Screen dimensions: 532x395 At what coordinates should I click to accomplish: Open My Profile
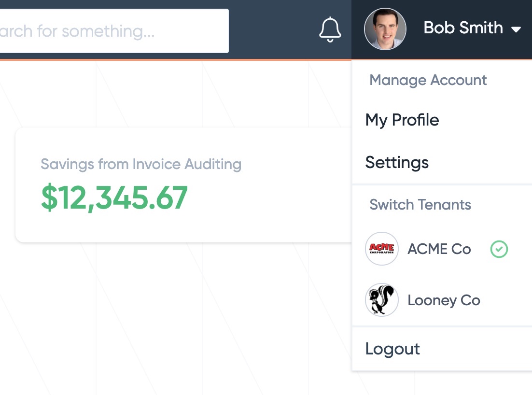tap(402, 120)
